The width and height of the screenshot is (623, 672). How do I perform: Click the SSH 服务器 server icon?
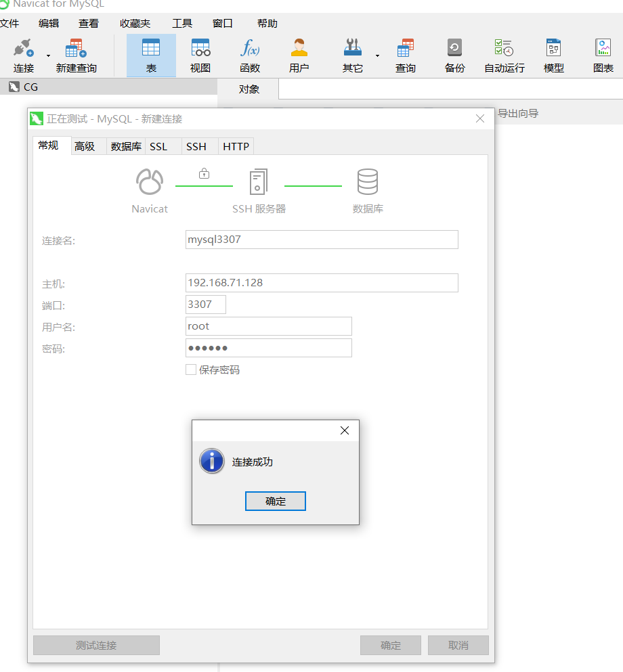[x=259, y=182]
